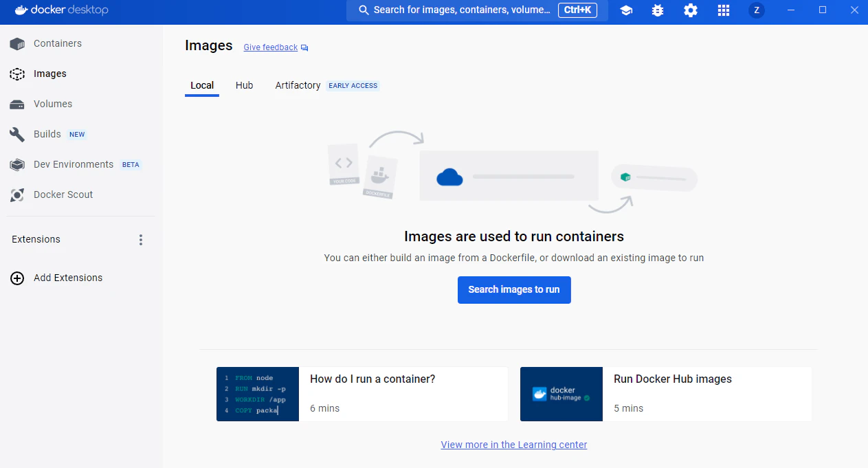Click the EARLY ACCESS badge
868x468 pixels.
353,85
